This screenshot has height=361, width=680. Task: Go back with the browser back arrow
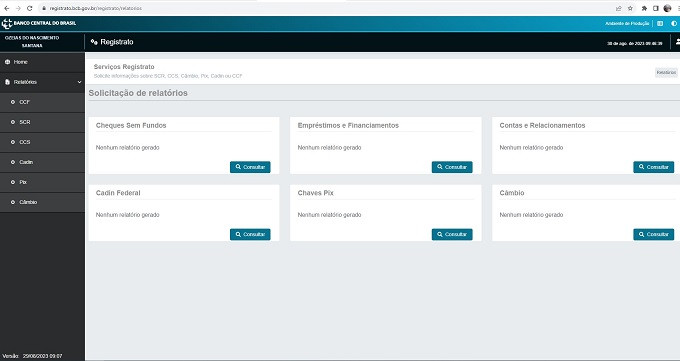[x=7, y=8]
